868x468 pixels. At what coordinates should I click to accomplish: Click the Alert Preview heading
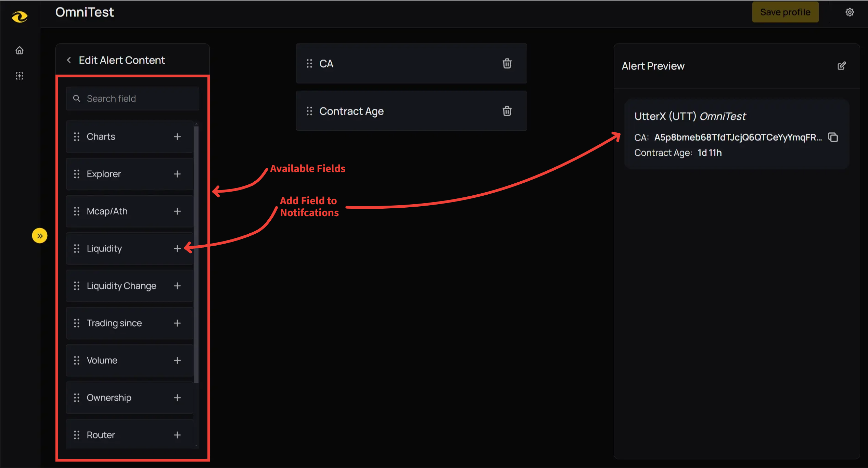coord(653,66)
